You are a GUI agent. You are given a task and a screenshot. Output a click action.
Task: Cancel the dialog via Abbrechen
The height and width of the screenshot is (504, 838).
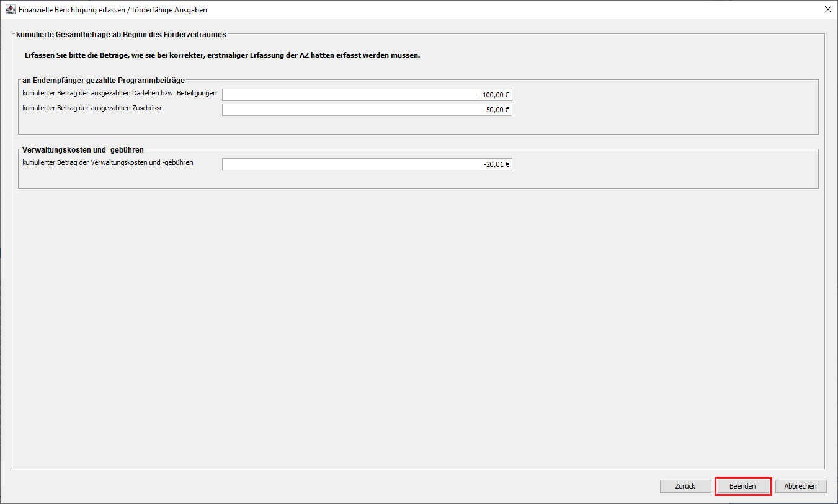click(800, 486)
